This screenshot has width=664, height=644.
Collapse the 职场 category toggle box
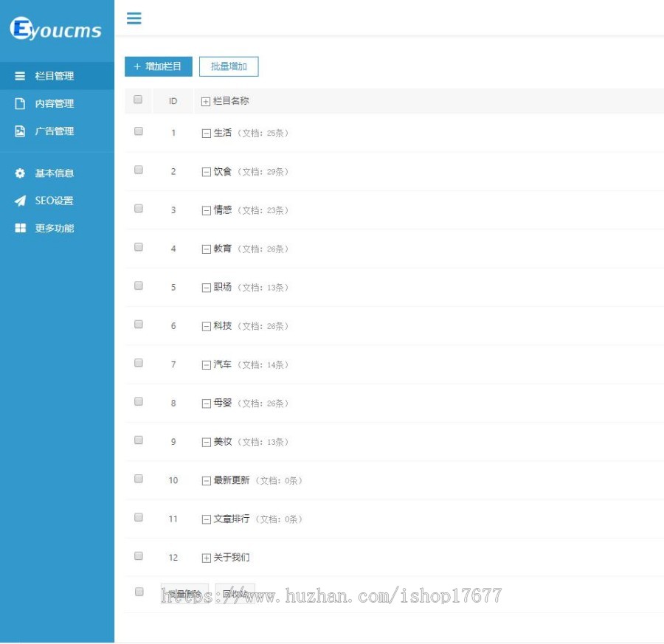[207, 288]
